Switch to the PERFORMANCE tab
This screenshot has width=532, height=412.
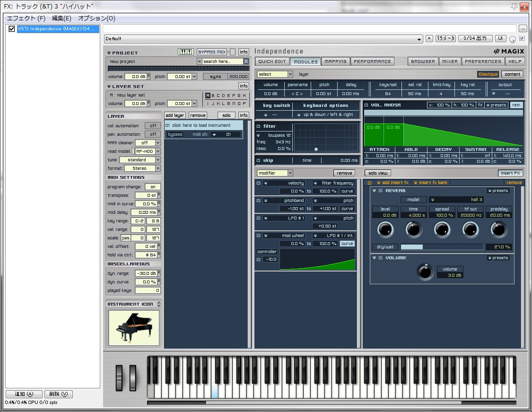tap(372, 61)
